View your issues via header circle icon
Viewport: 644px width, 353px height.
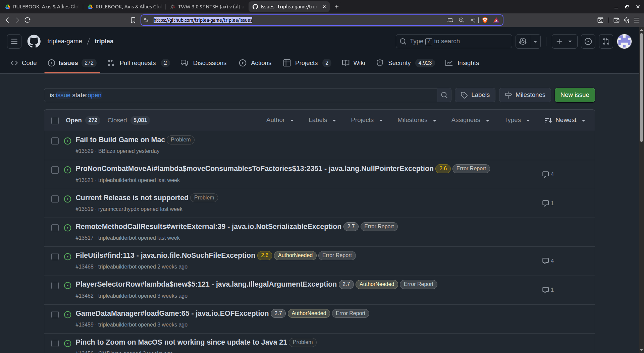(588, 41)
